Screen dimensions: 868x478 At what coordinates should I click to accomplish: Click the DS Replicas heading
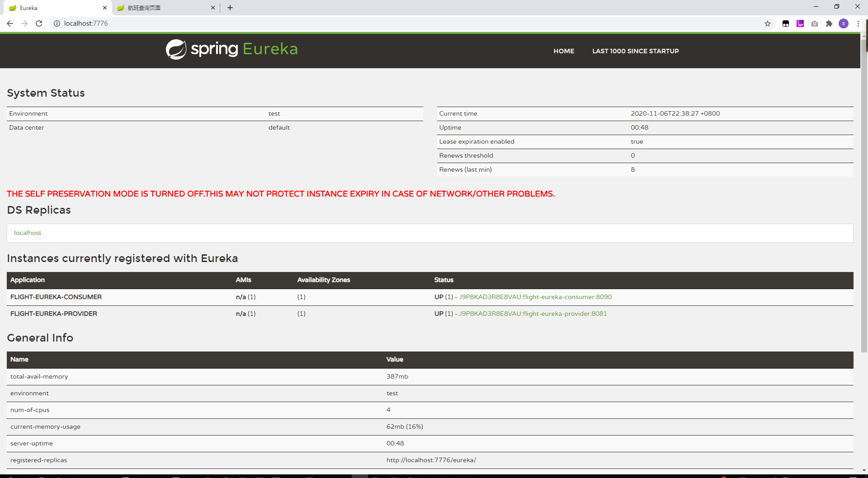(39, 210)
